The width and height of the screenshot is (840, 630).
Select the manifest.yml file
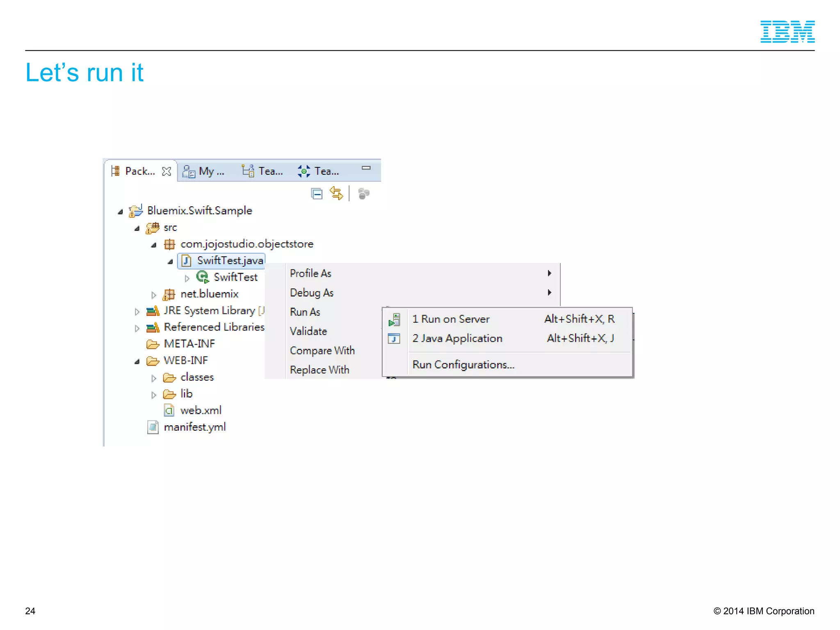point(195,427)
